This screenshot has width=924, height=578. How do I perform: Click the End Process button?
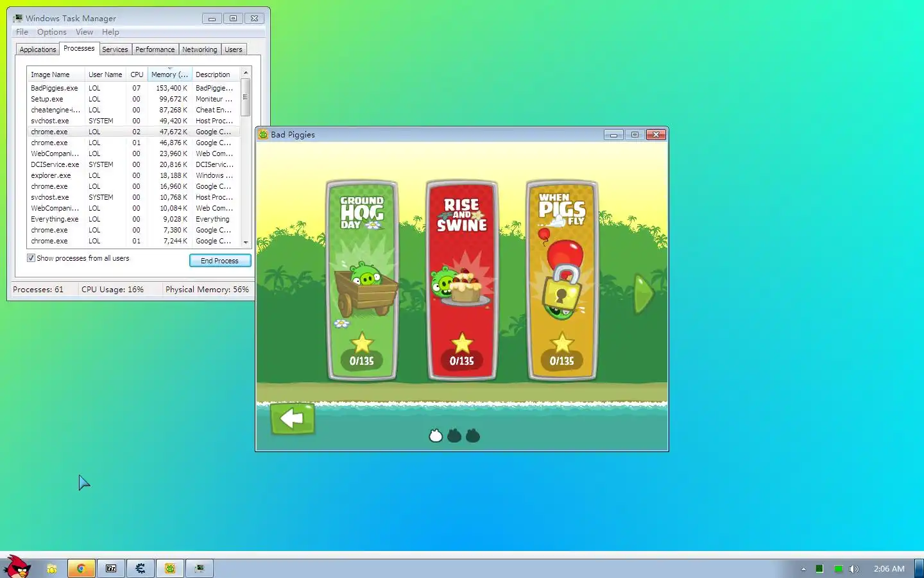click(x=220, y=261)
